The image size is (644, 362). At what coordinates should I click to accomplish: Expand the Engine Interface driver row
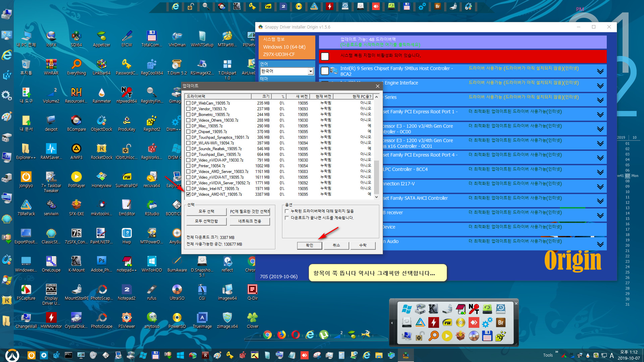(600, 86)
